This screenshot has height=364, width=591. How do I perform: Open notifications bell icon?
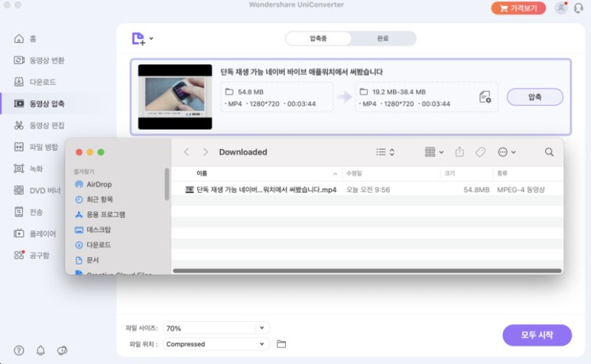tap(41, 350)
